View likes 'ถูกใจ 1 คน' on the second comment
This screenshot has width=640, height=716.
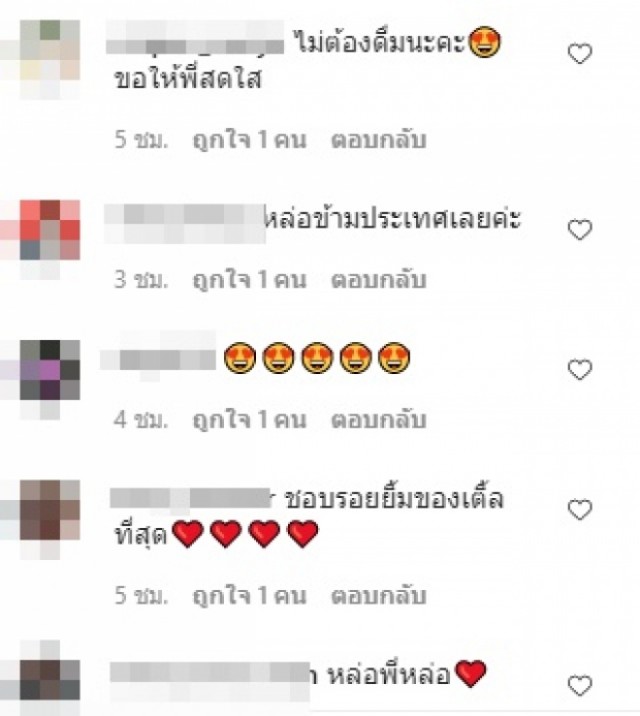coord(249,279)
